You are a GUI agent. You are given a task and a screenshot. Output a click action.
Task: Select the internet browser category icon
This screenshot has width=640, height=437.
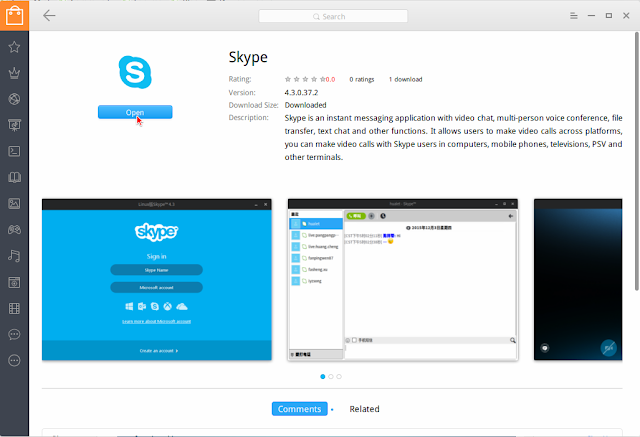pos(14,99)
